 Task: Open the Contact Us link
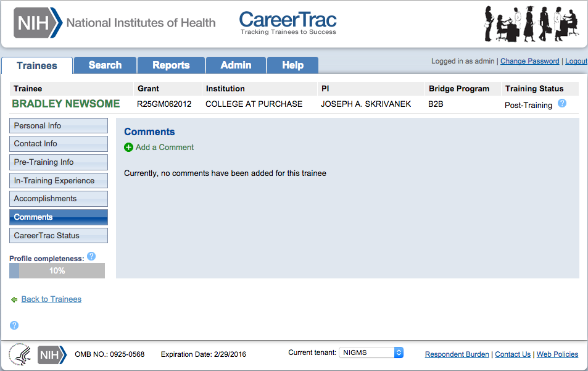click(x=513, y=354)
